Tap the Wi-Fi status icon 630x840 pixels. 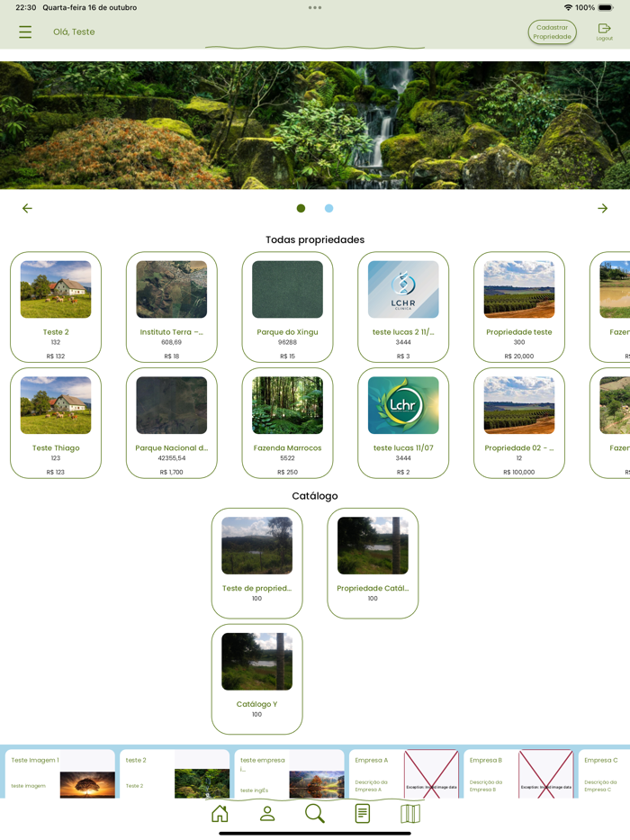tap(568, 7)
